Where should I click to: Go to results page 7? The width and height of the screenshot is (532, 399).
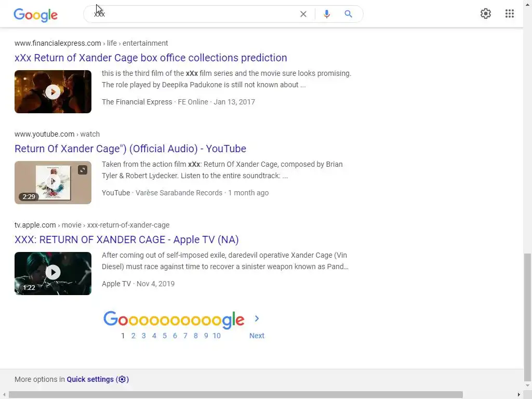[185, 336]
